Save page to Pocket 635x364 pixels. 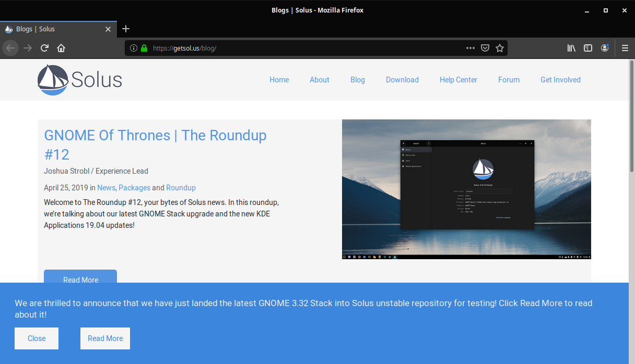(x=485, y=48)
